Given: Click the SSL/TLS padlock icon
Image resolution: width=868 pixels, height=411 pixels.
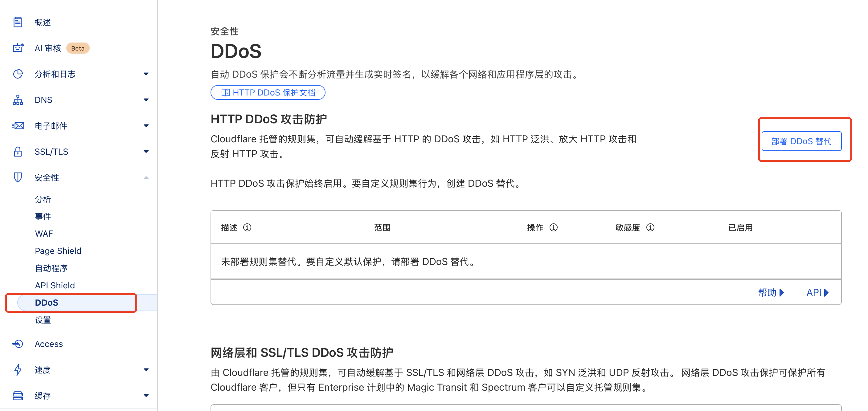Looking at the screenshot, I should pyautogui.click(x=18, y=152).
